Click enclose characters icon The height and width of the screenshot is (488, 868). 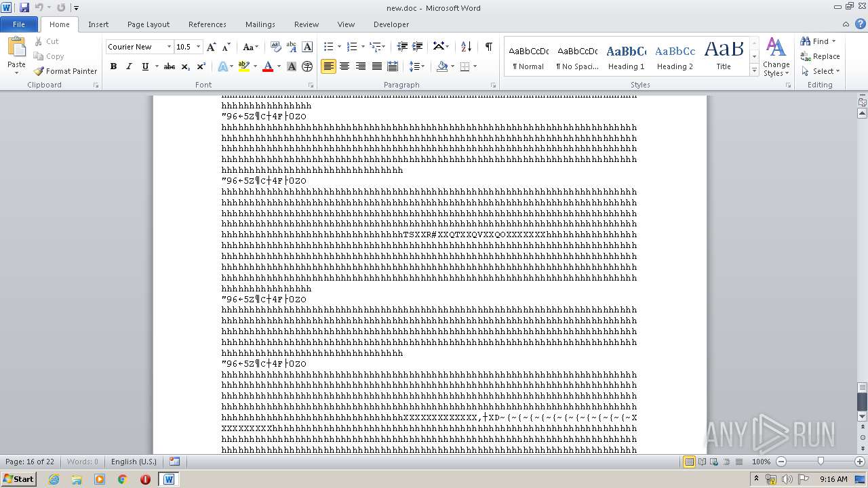307,66
